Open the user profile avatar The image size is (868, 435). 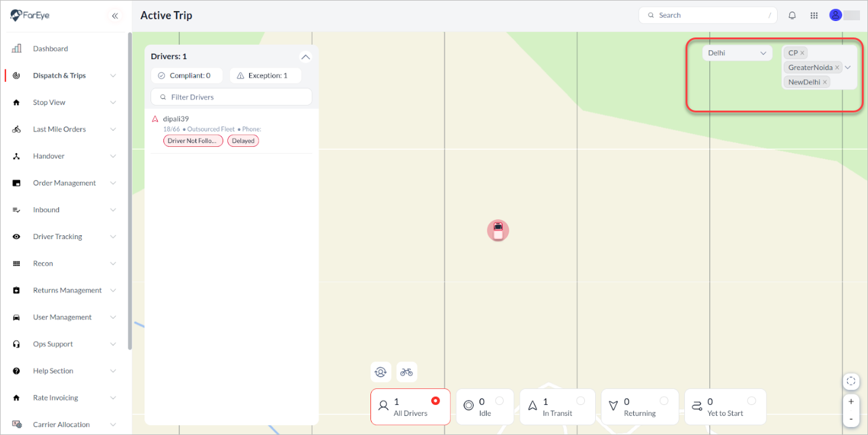pos(835,15)
